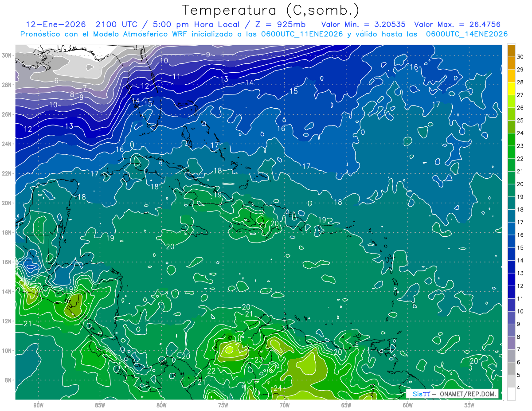Click the "Temperatura (C,somb.)" map title
The height and width of the screenshot is (411, 532).
271,10
